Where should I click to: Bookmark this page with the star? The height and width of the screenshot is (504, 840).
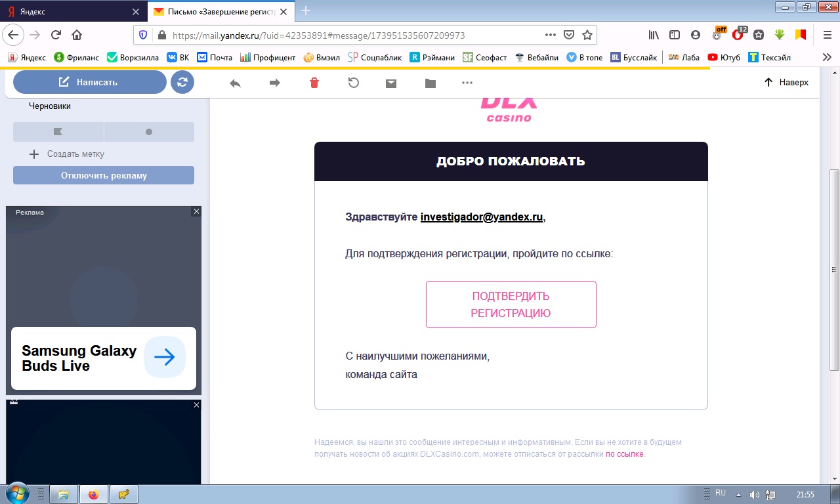(x=587, y=35)
